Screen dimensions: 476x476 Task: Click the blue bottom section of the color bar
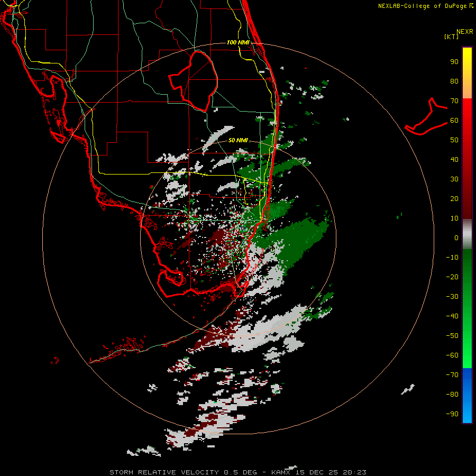pos(467,396)
